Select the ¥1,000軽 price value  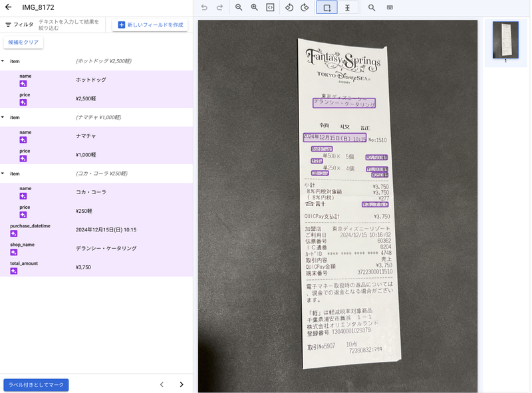[x=86, y=155]
